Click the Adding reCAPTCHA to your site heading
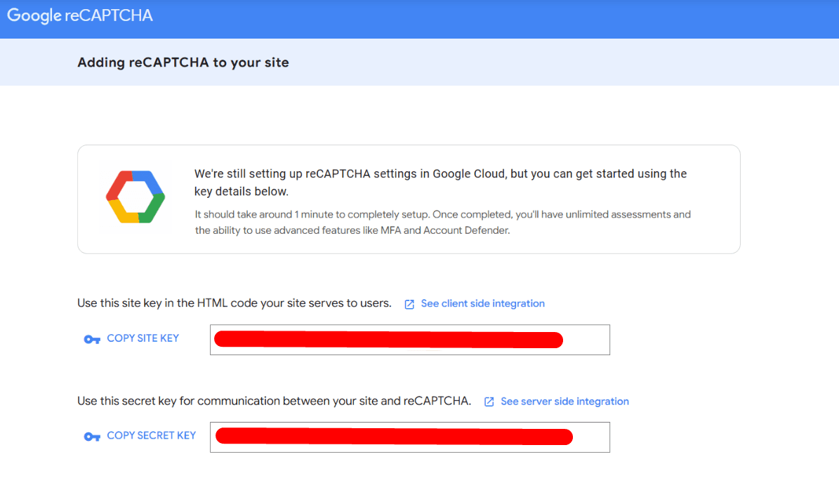 click(183, 62)
